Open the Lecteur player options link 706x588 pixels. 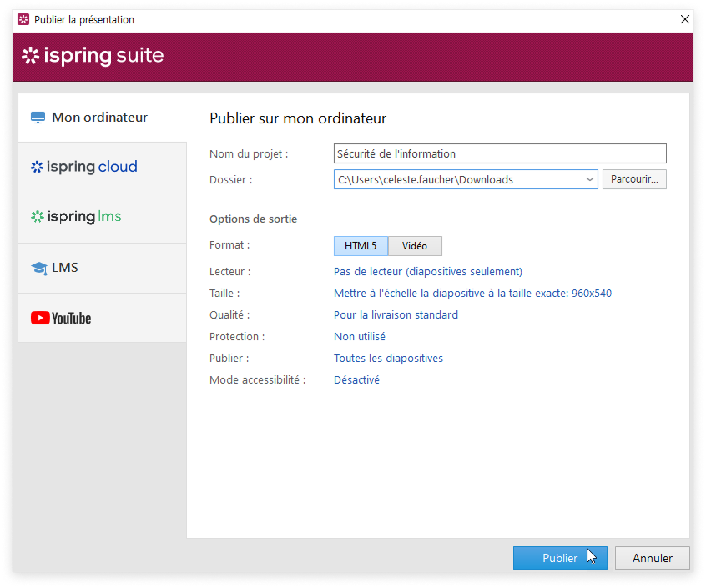pyautogui.click(x=428, y=271)
